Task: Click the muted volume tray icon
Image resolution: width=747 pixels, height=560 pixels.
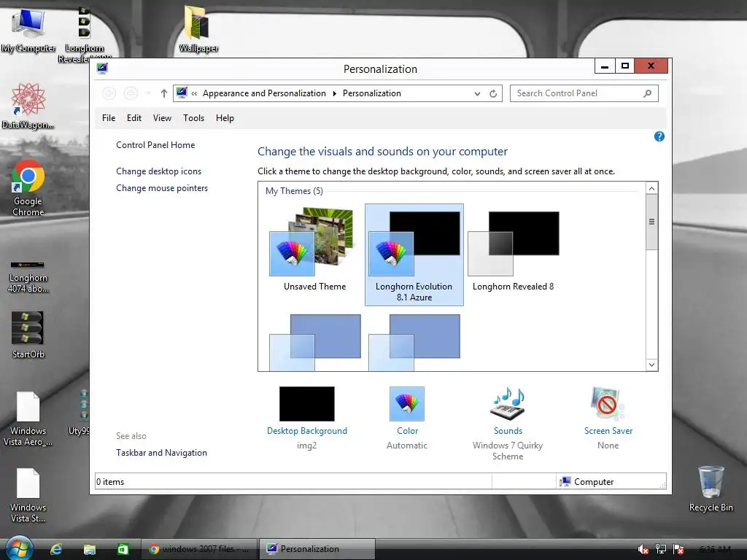Action: (643, 549)
